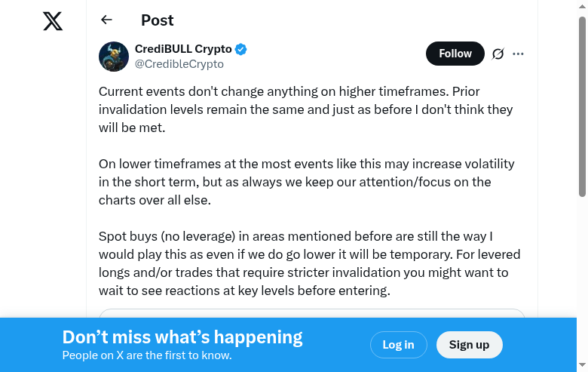The width and height of the screenshot is (588, 372).
Task: Open the quoted post card below the text
Action: coord(311,313)
